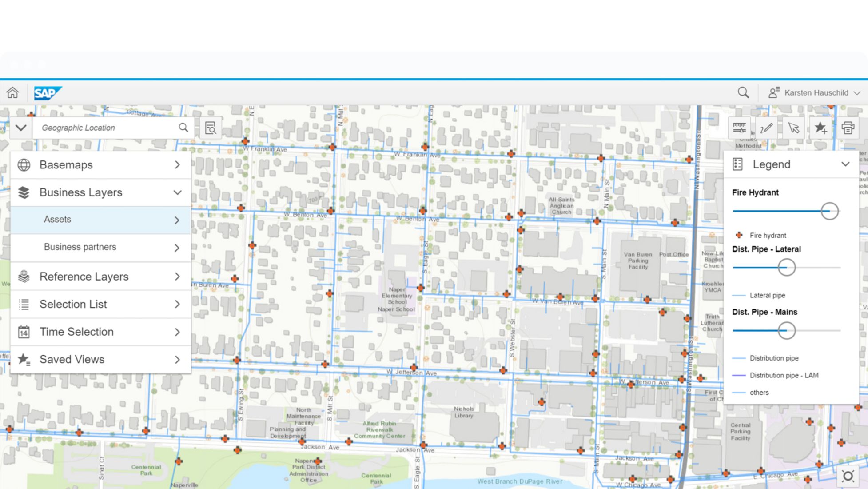This screenshot has width=868, height=489.
Task: Open the header search magnifier
Action: pyautogui.click(x=743, y=92)
